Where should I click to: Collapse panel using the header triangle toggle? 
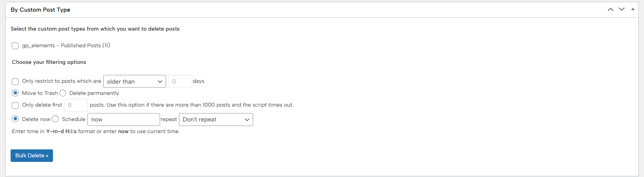[633, 9]
